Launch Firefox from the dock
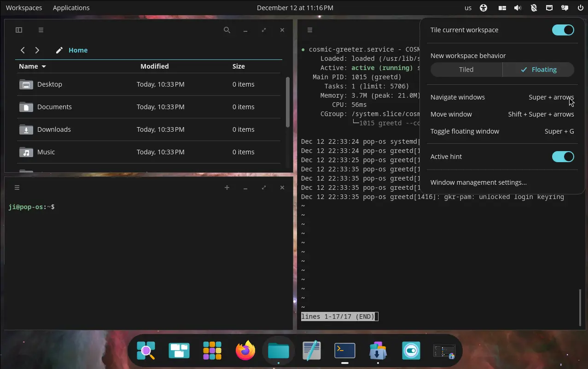Viewport: 588px width, 369px height. click(245, 351)
